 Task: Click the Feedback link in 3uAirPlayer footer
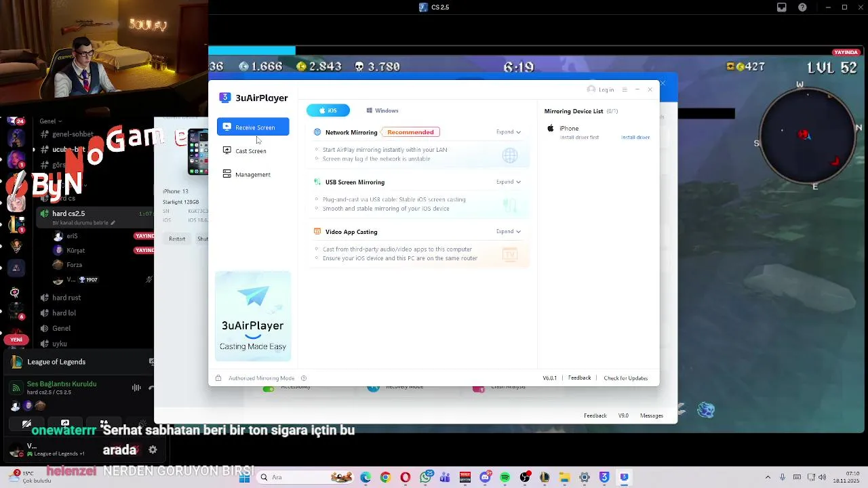[579, 378]
